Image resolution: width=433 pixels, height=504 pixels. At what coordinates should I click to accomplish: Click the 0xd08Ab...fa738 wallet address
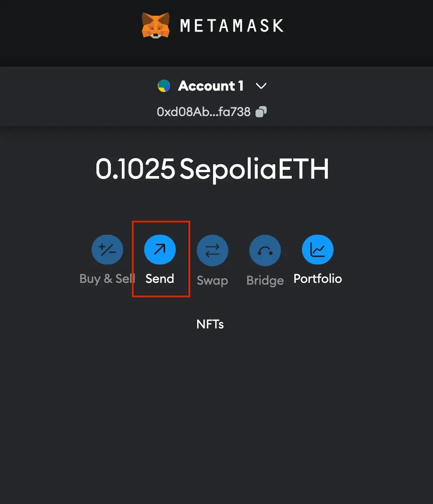tap(204, 112)
